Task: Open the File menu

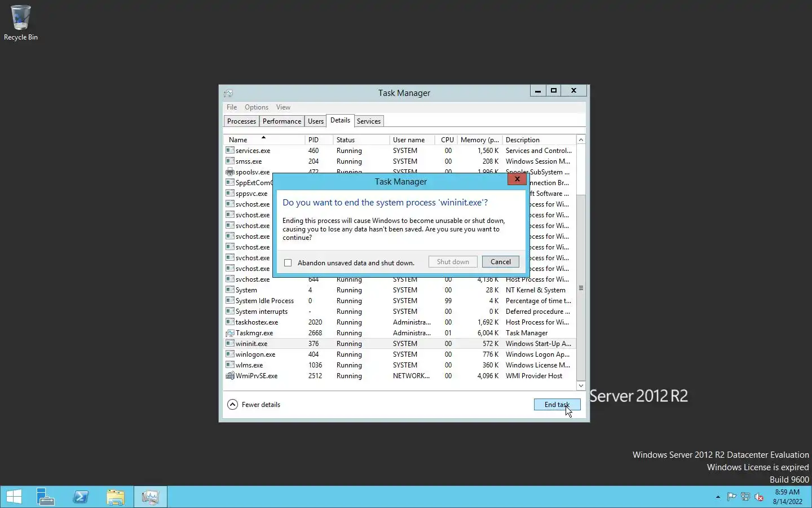Action: point(232,107)
